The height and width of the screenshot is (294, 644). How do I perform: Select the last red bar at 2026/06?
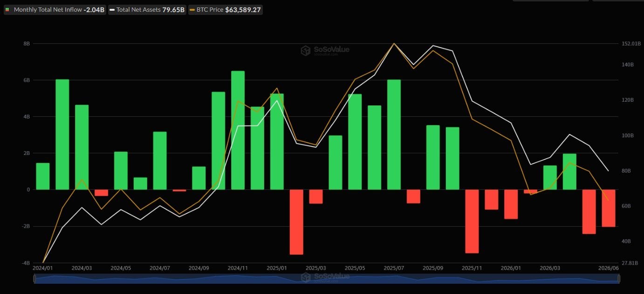pyautogui.click(x=608, y=208)
